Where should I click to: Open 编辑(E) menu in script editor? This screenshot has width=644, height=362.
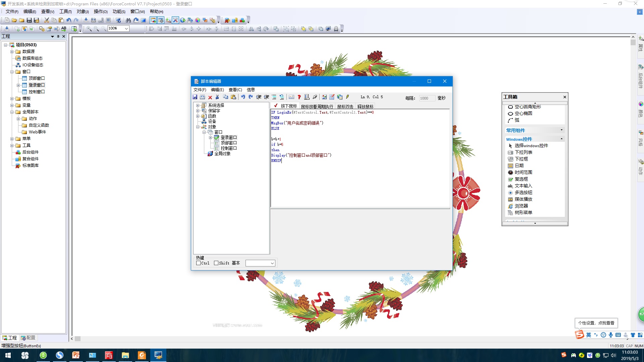point(217,89)
